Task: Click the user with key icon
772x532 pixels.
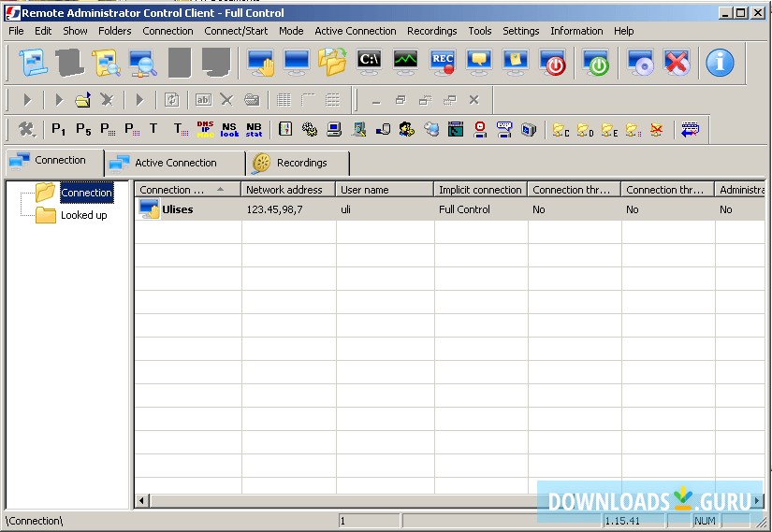Action: click(x=407, y=129)
